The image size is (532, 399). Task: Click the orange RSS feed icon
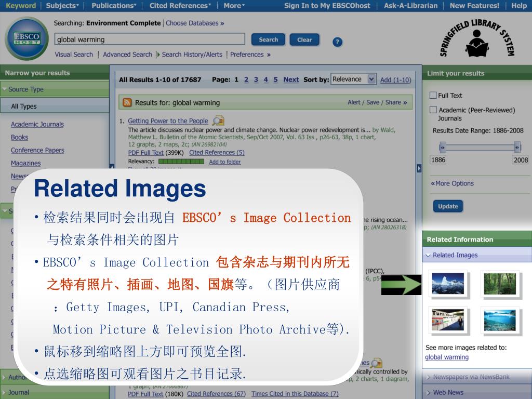tap(127, 102)
